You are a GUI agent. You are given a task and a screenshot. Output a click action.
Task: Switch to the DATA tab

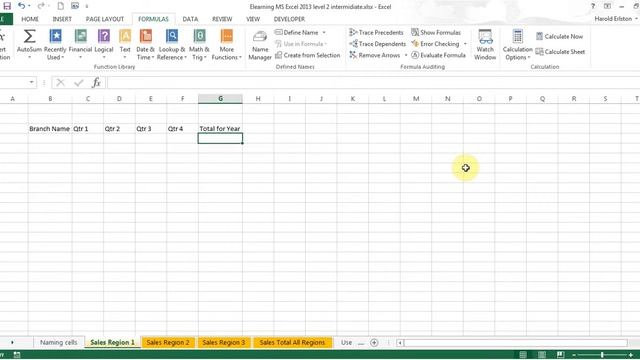[x=190, y=19]
